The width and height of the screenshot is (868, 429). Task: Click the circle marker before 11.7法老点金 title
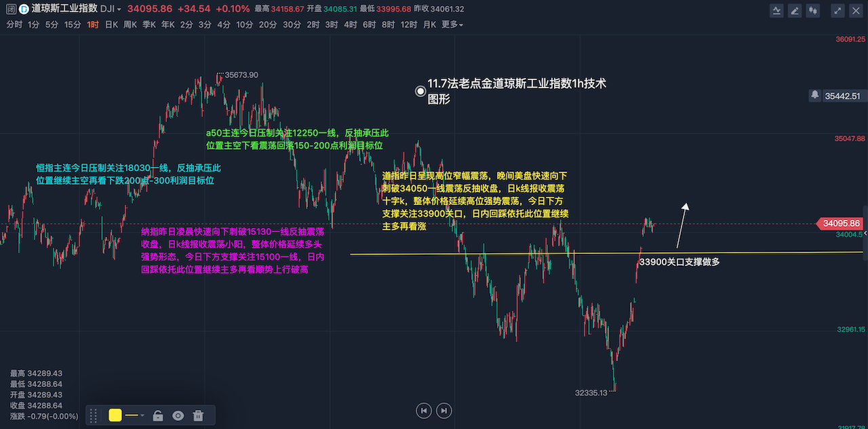[x=420, y=90]
